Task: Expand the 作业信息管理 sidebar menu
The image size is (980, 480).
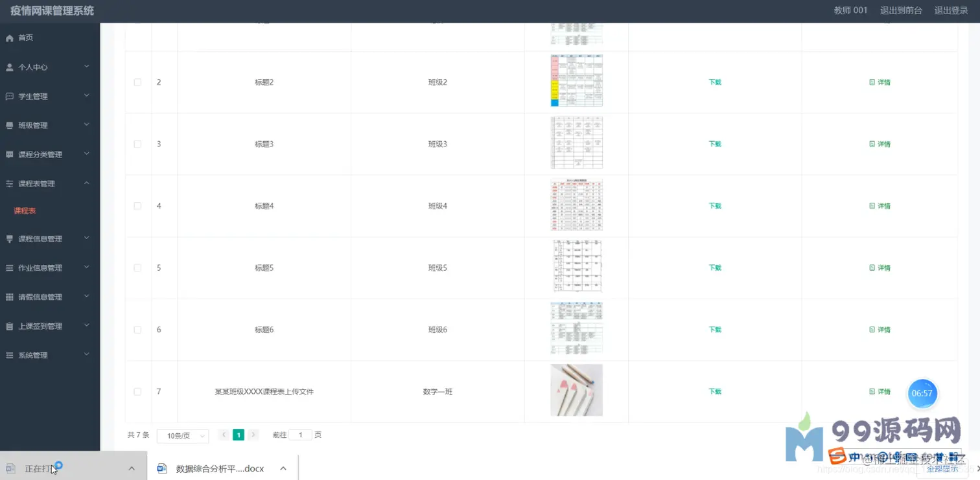Action: click(x=87, y=268)
